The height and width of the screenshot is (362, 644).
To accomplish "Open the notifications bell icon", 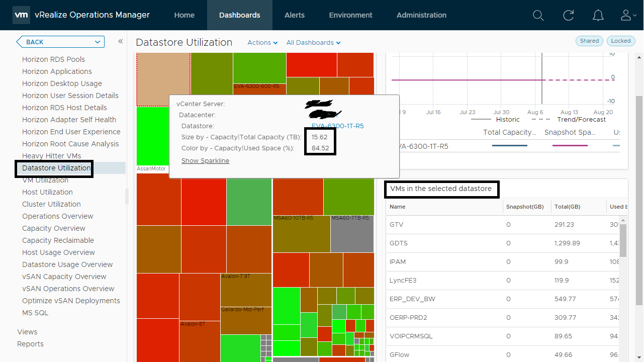I will tap(598, 15).
